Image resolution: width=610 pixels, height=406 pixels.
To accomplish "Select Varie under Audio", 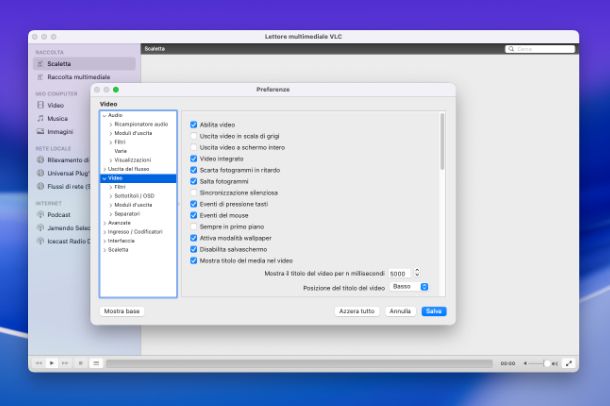I will (121, 151).
